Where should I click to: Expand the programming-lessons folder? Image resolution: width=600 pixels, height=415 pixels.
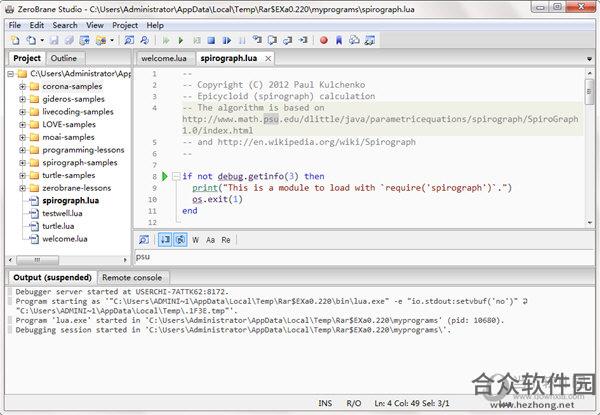point(23,150)
